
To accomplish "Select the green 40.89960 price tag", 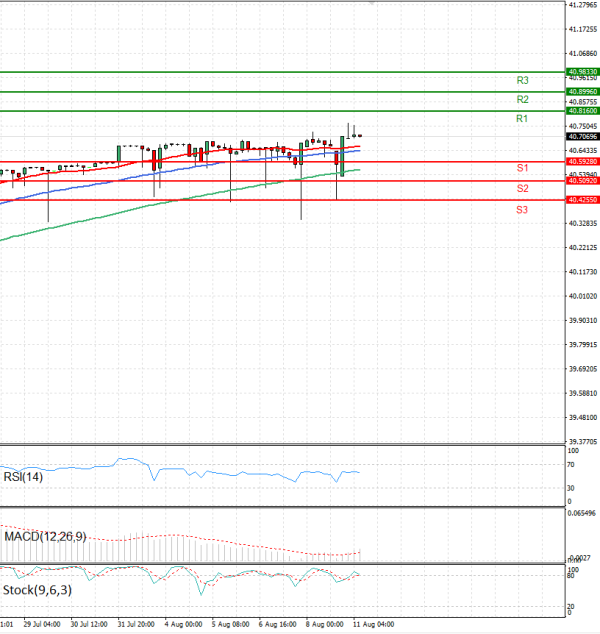I will pos(582,91).
